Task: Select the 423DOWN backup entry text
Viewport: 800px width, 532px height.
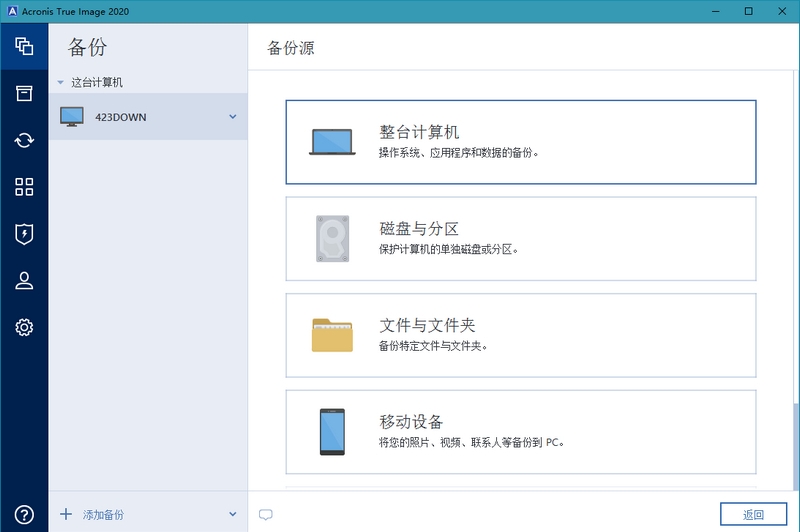Action: [x=121, y=117]
